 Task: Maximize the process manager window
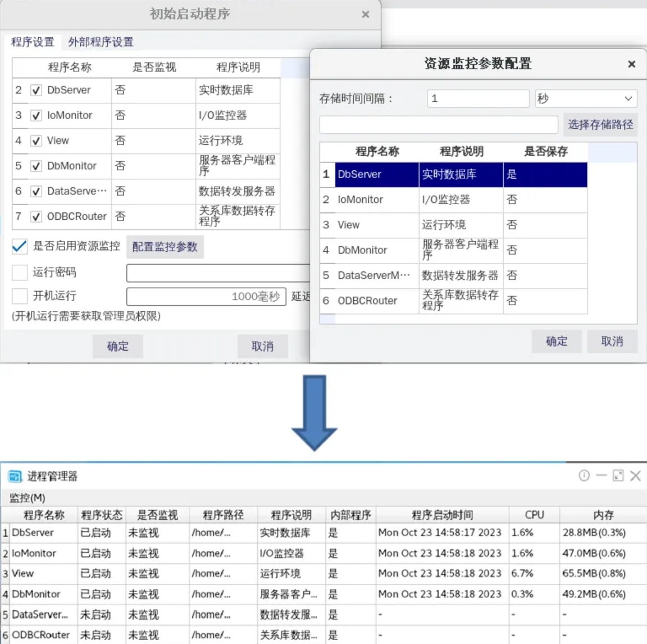point(618,476)
